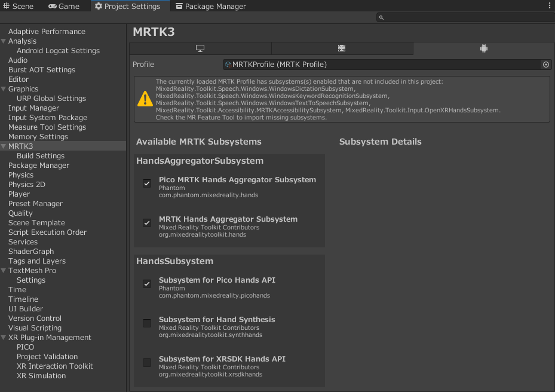Open Input System Package settings
This screenshot has height=392, width=555.
click(x=48, y=118)
